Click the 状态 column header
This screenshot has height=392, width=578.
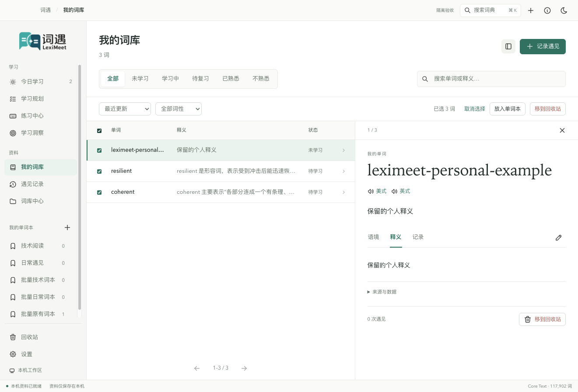click(x=313, y=130)
